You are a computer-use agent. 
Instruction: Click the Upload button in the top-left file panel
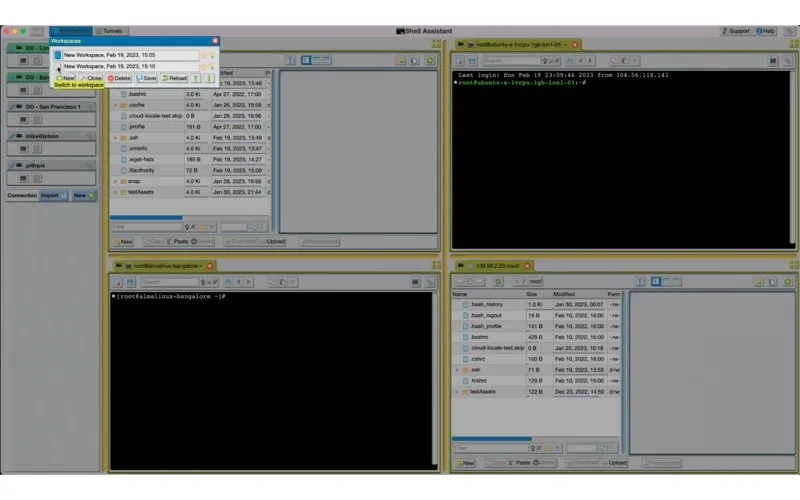[x=272, y=241]
